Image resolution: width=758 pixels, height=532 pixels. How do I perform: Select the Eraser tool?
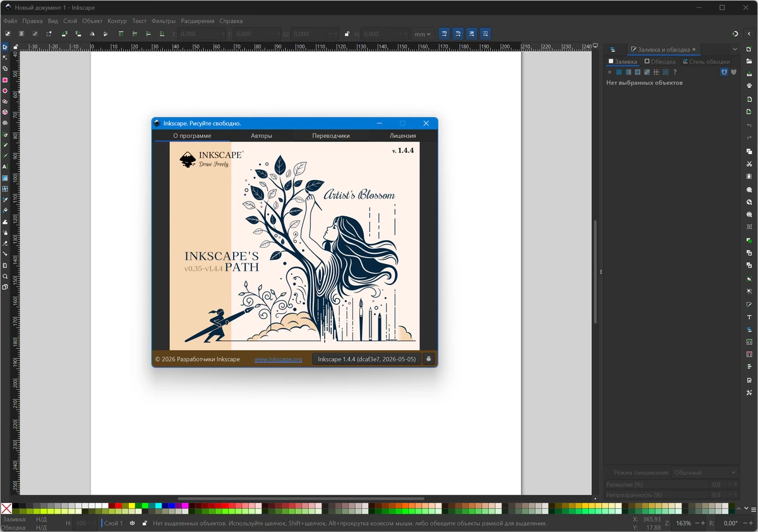[x=5, y=243]
